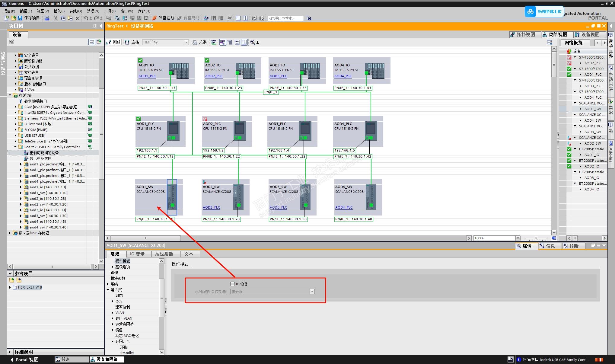The width and height of the screenshot is (615, 364).
Task: Click the Undo arrow icon
Action: click(86, 18)
